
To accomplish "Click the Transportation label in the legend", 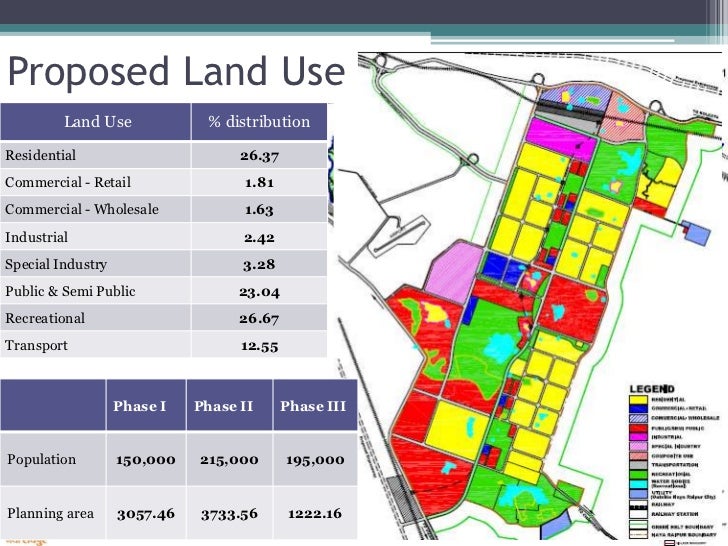I will click(675, 465).
